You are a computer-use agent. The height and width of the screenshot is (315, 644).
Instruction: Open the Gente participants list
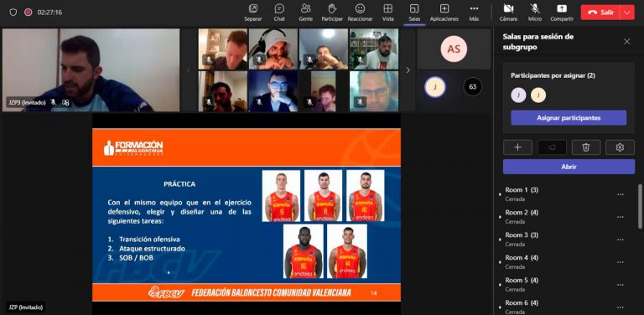tap(305, 13)
